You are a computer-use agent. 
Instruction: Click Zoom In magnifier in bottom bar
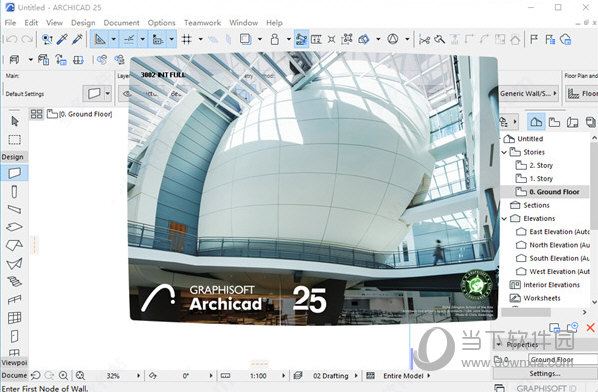[63, 376]
